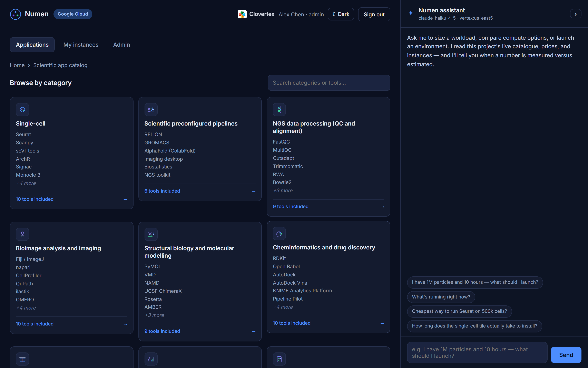Click the RDKit tool entry
The width and height of the screenshot is (588, 368).
(279, 258)
